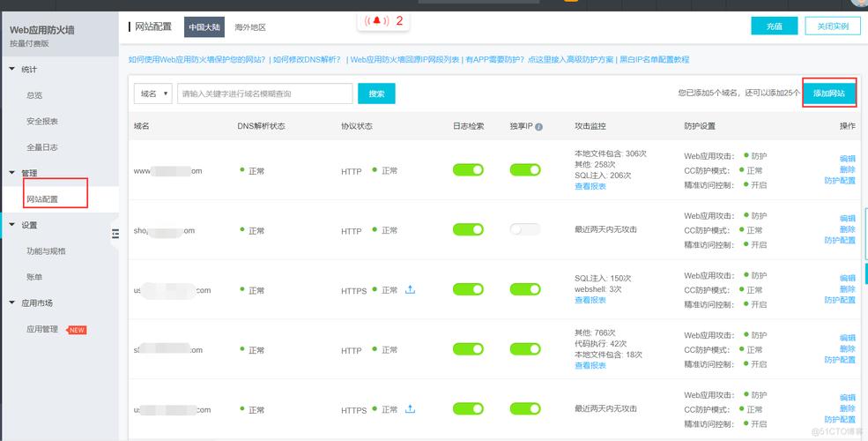Click the 防护设置 column header

(x=700, y=126)
